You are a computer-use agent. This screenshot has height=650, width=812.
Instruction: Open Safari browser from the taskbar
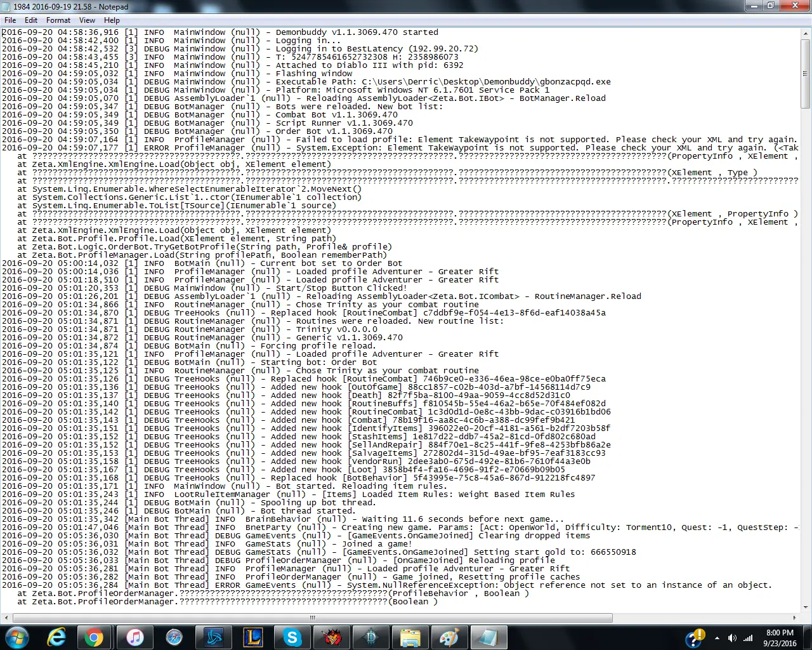click(x=174, y=637)
